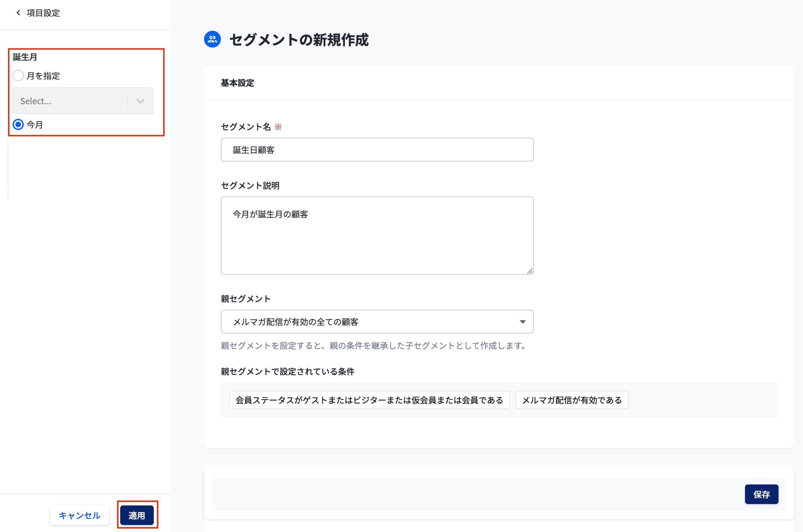Click the 項目設定 header label
Viewport: 803px width, 532px height.
pos(43,13)
